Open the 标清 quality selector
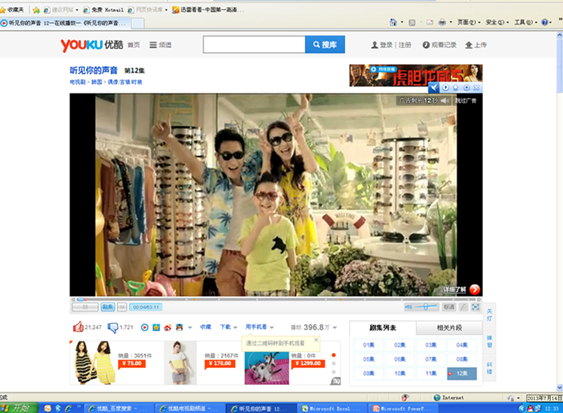Image resolution: width=563 pixels, height=413 pixels. click(x=449, y=307)
